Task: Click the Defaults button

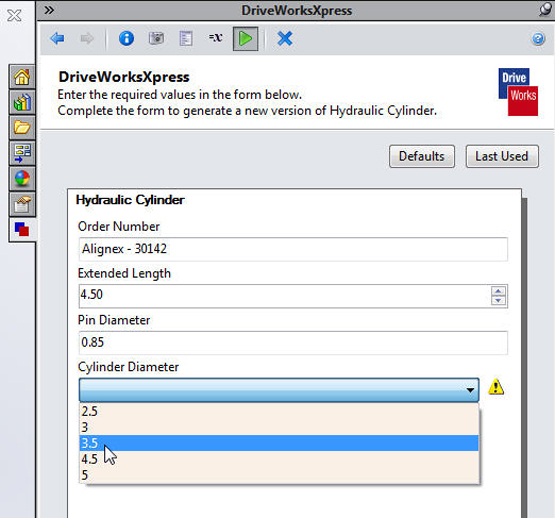Action: point(422,156)
